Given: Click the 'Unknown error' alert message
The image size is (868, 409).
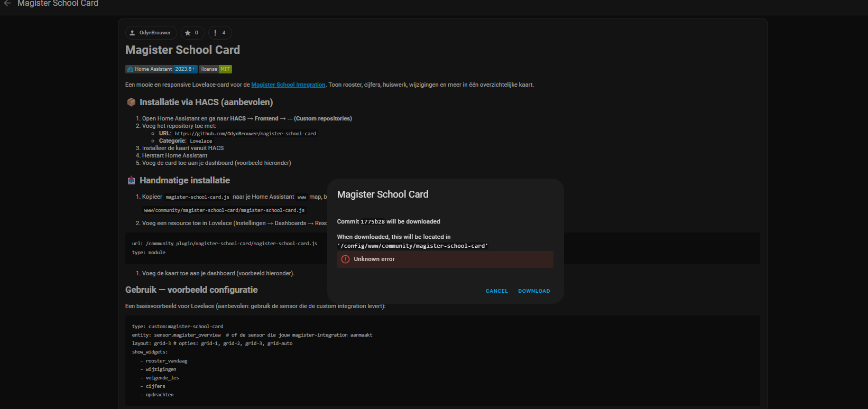Looking at the screenshot, I should tap(445, 259).
